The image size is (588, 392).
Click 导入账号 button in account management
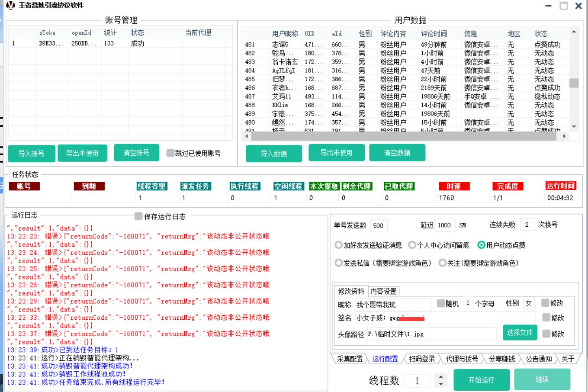pos(32,154)
